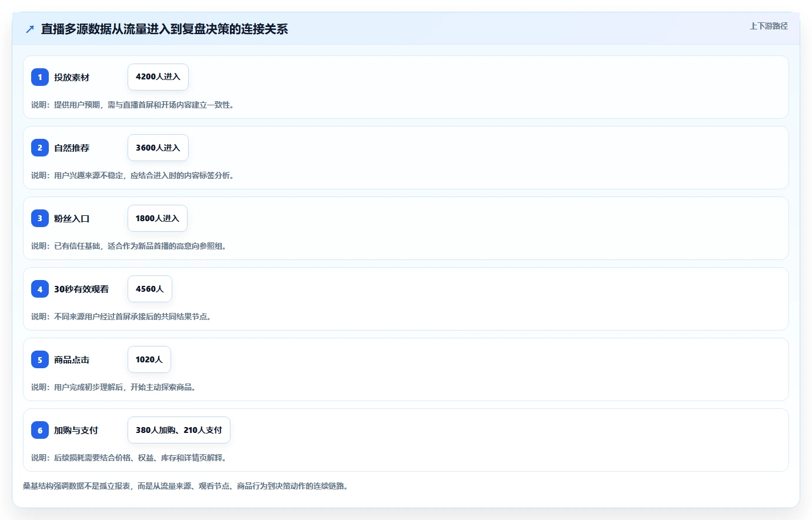The width and height of the screenshot is (812, 520).
Task: Click the footer sentence starting with 桑基结构强调
Action: pos(186,486)
